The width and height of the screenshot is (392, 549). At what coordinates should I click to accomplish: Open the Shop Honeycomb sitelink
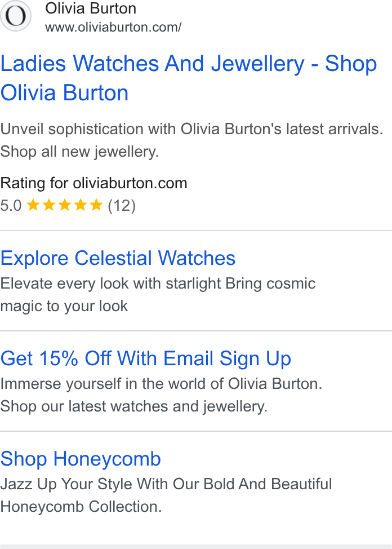[81, 459]
